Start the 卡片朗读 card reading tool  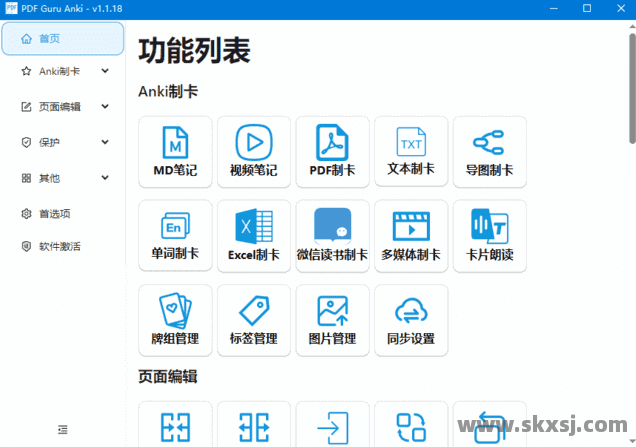pyautogui.click(x=489, y=236)
